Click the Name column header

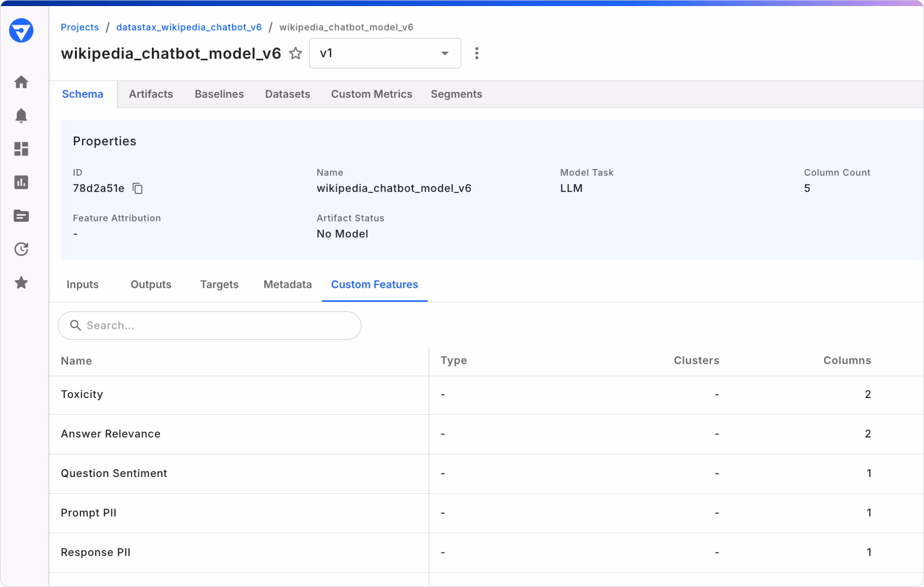(76, 361)
